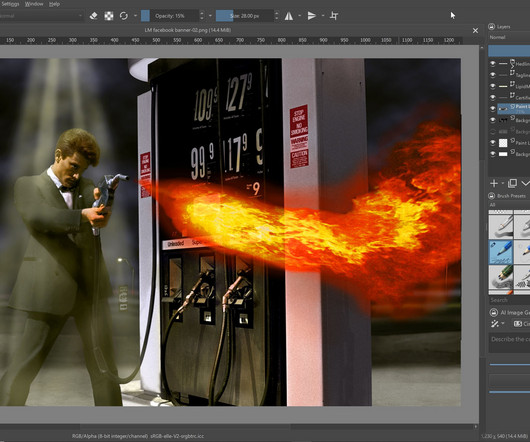The image size is (530, 442).
Task: Expand vertical mirror options arrow
Action: (323, 16)
